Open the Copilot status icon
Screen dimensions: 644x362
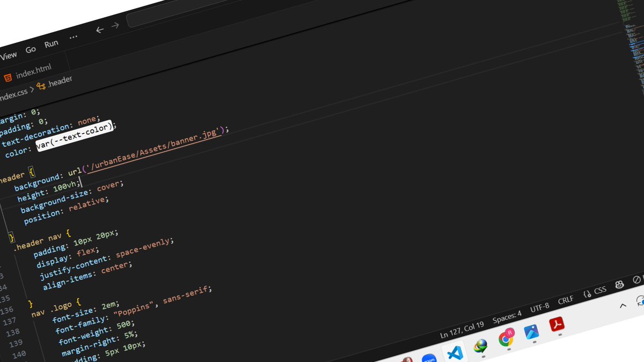tap(619, 284)
